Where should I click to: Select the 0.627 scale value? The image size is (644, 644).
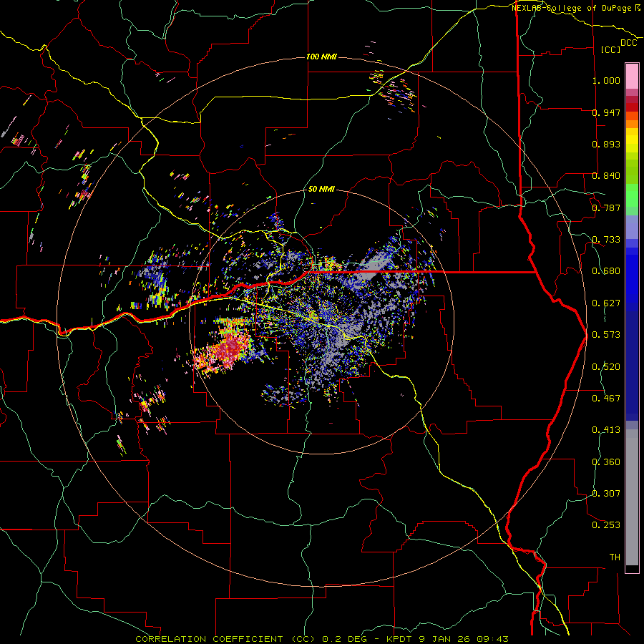pyautogui.click(x=606, y=303)
